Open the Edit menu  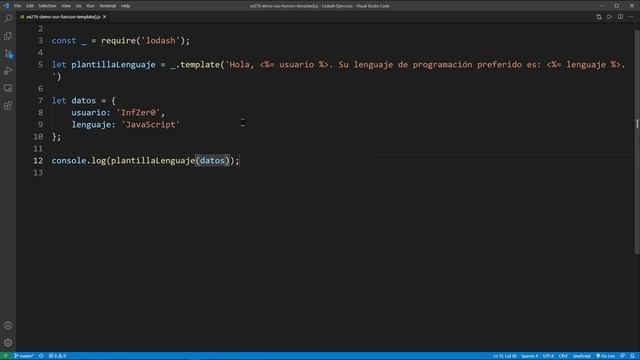point(30,6)
